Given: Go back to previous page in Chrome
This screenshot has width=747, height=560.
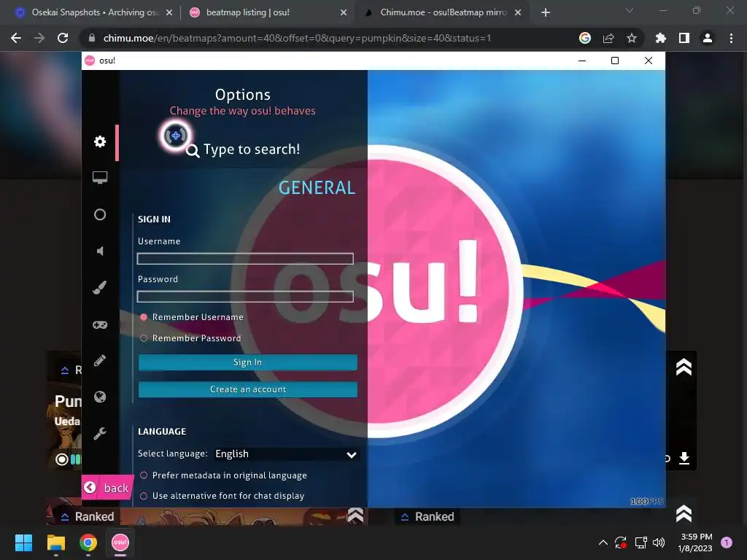Looking at the screenshot, I should click(x=16, y=38).
